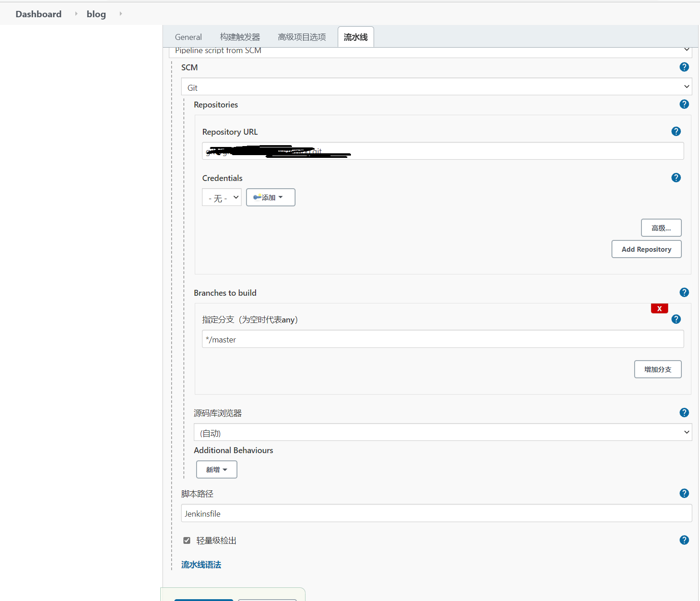The height and width of the screenshot is (601, 700).
Task: Open 新增 Additional Behaviours dropdown
Action: [217, 469]
